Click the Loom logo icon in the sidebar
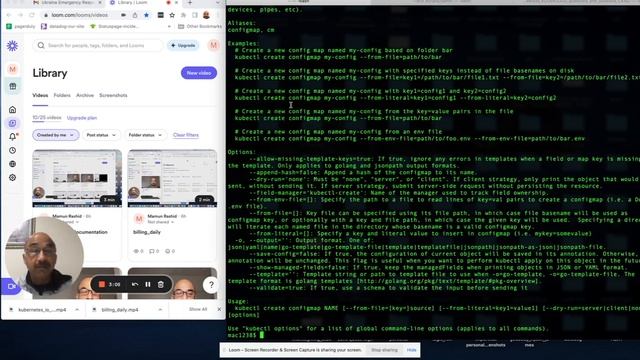 point(12,46)
